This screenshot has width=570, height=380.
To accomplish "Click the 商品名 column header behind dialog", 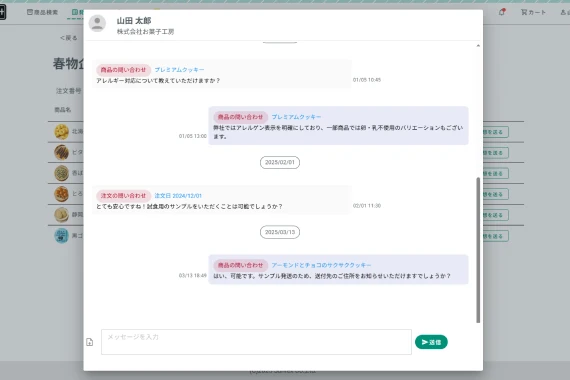I will point(63,109).
